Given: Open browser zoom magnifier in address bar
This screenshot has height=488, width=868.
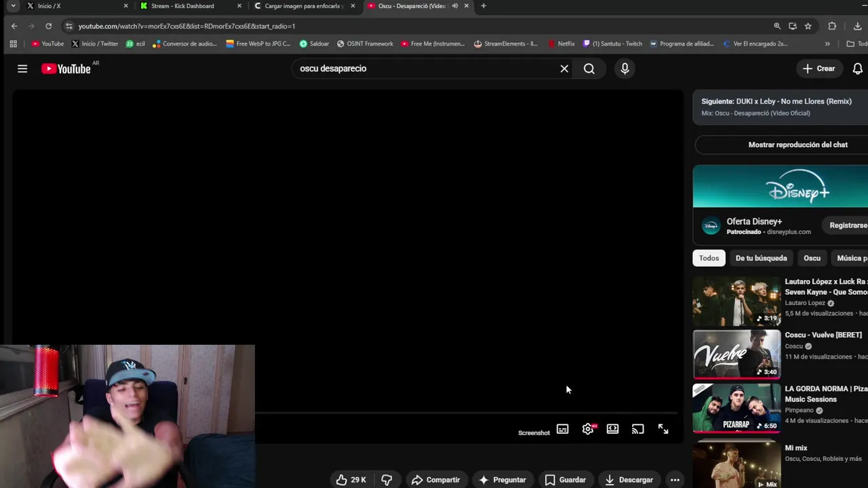Looking at the screenshot, I should coord(777,26).
